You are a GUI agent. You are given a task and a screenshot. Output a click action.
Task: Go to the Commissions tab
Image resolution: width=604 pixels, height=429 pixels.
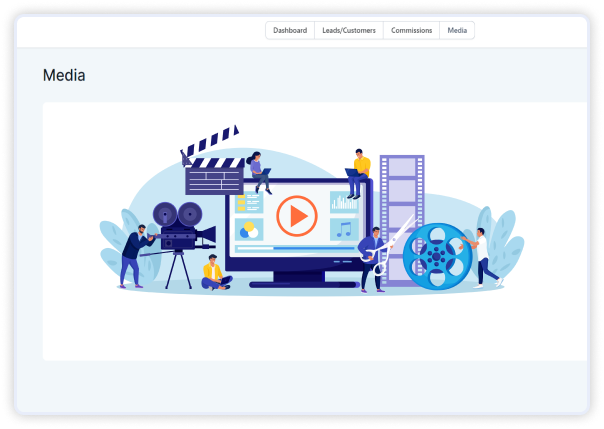411,31
